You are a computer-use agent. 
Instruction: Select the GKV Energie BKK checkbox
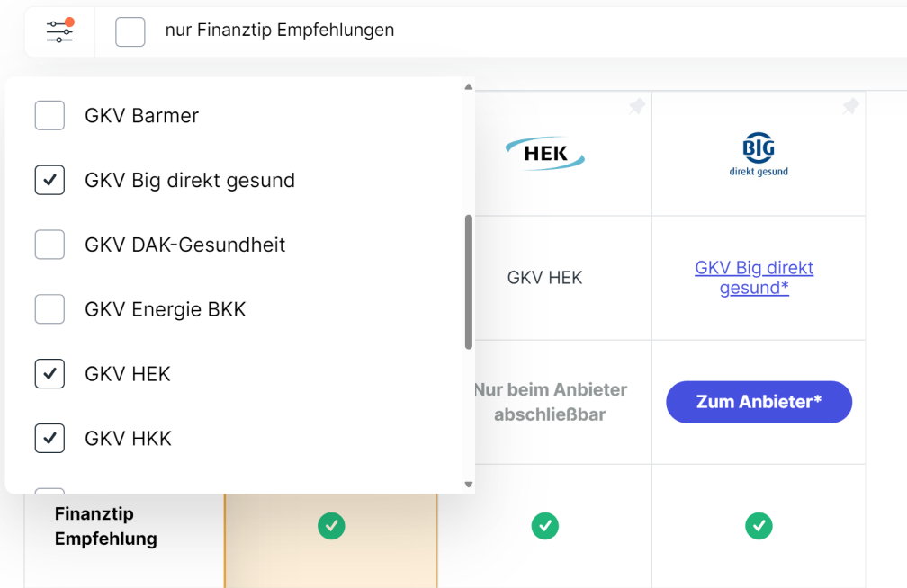click(x=49, y=309)
